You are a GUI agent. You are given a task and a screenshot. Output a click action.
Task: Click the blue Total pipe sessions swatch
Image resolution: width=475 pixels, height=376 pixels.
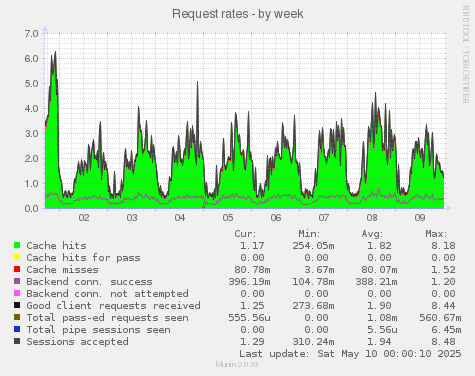[x=17, y=329]
